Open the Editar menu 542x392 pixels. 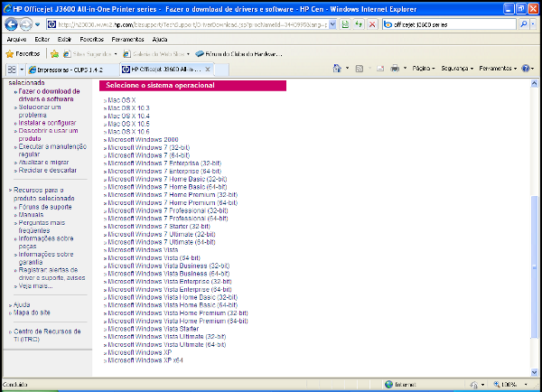(x=42, y=40)
